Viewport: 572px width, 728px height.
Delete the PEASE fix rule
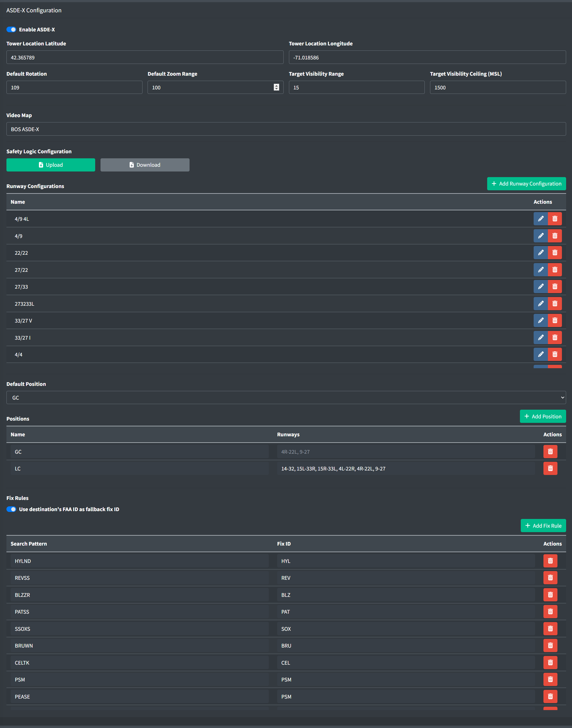[x=550, y=696]
